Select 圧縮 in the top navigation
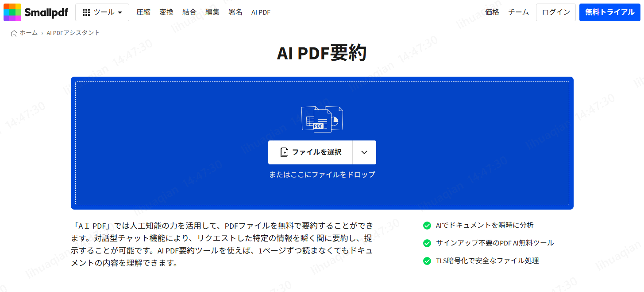Screen dimensions: 644x292 point(143,12)
